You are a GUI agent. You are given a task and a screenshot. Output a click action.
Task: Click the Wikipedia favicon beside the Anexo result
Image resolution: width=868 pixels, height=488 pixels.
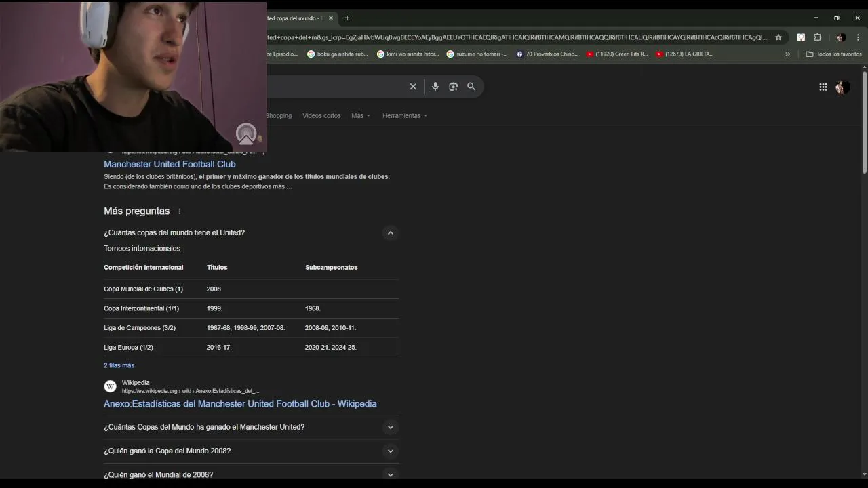pyautogui.click(x=110, y=386)
